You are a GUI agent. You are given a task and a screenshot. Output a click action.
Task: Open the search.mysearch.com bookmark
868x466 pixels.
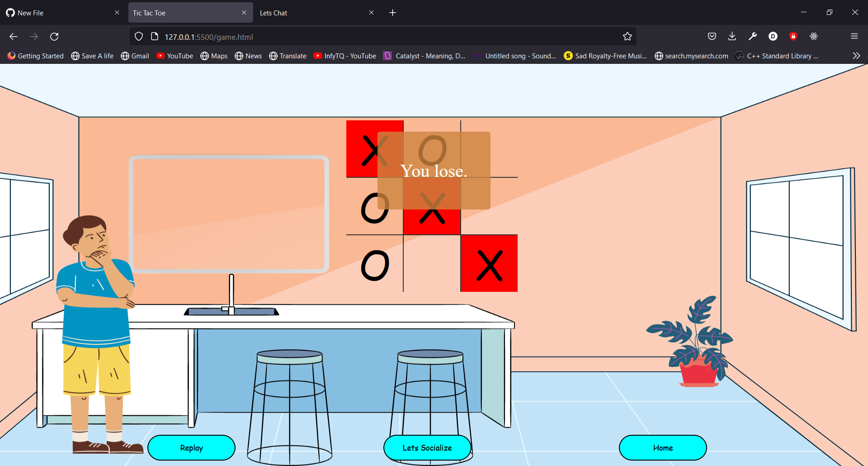point(691,56)
